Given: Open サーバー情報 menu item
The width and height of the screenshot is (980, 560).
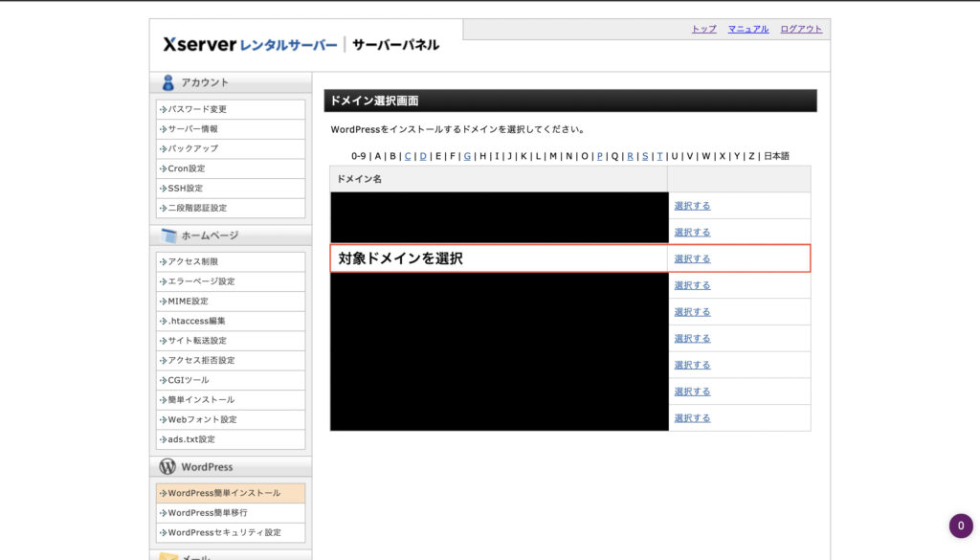Looking at the screenshot, I should point(231,128).
